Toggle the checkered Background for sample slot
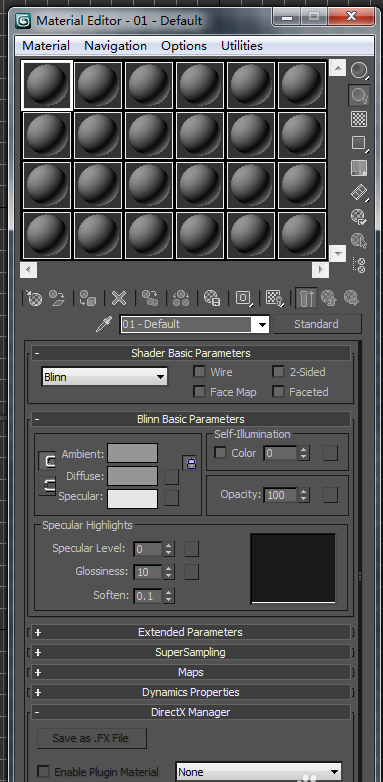Viewport: 383px width, 782px height. click(359, 119)
